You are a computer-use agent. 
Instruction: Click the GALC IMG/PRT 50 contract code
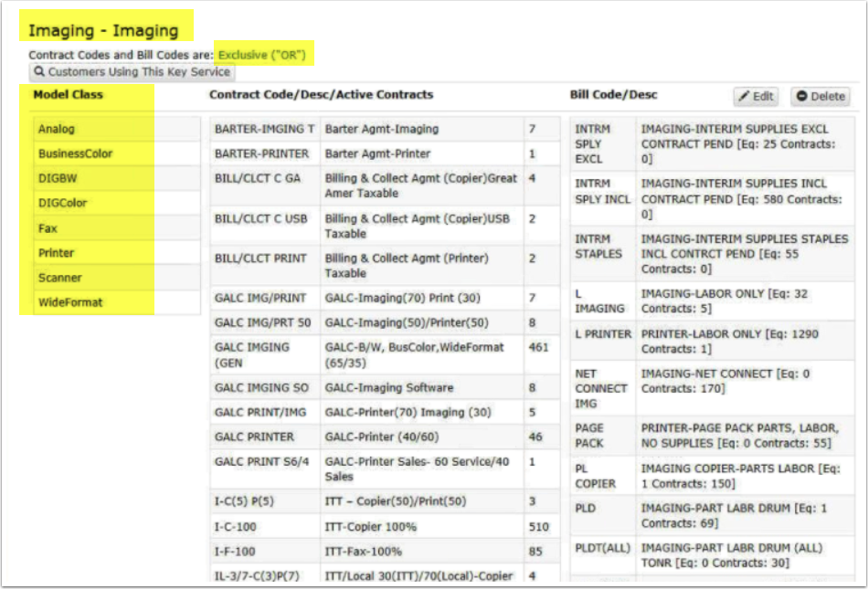[x=262, y=322]
